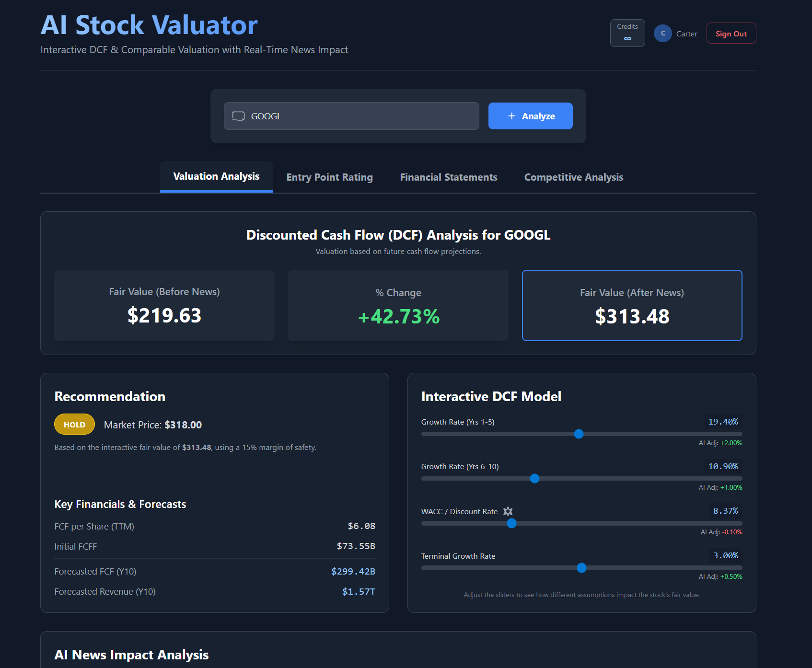Switch to the Entry Point Rating tab

[329, 177]
